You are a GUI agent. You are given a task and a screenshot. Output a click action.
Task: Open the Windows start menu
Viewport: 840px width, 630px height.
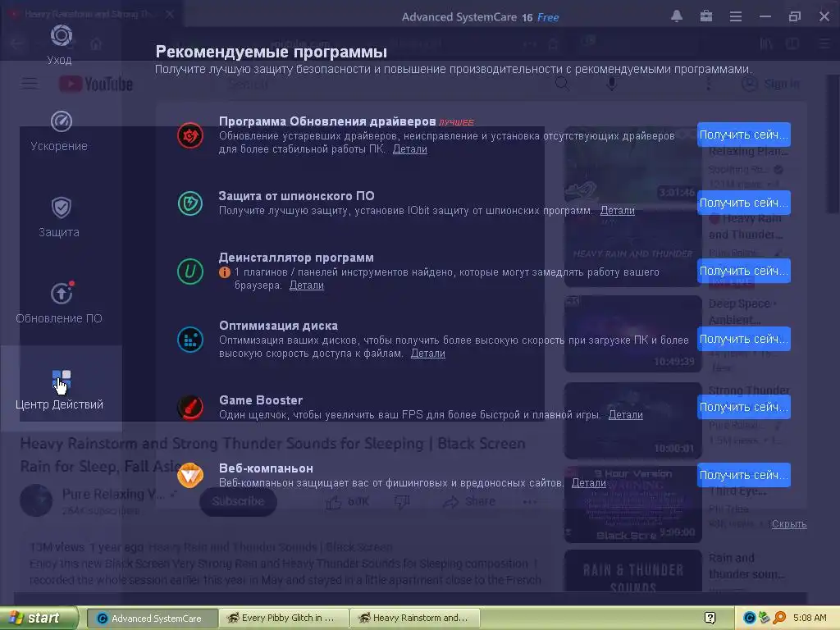click(x=39, y=618)
